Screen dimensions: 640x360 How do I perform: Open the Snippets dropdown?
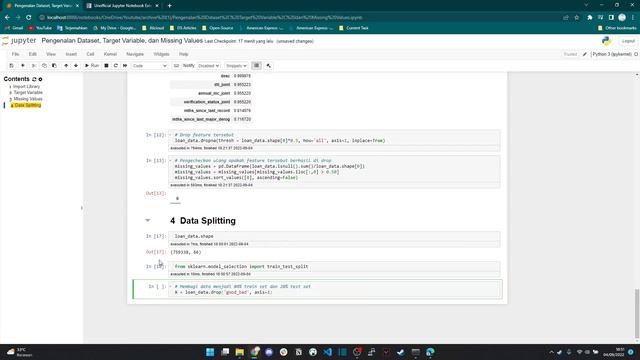[x=236, y=66]
